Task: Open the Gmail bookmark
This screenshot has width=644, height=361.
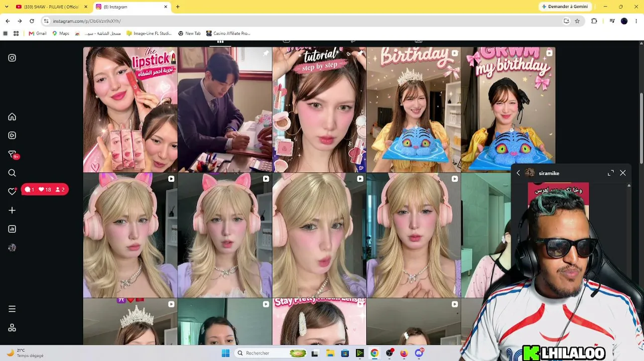Action: (38, 34)
